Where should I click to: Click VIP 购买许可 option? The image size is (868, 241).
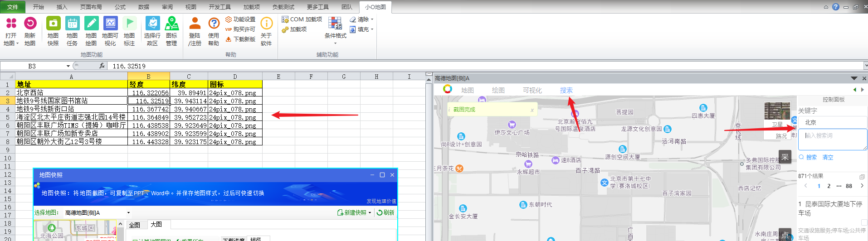[240, 29]
